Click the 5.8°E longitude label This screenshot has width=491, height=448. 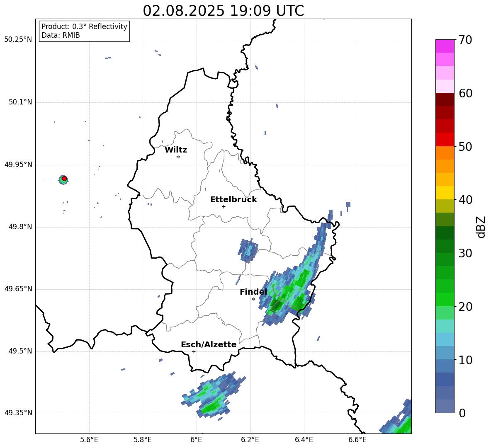point(143,440)
